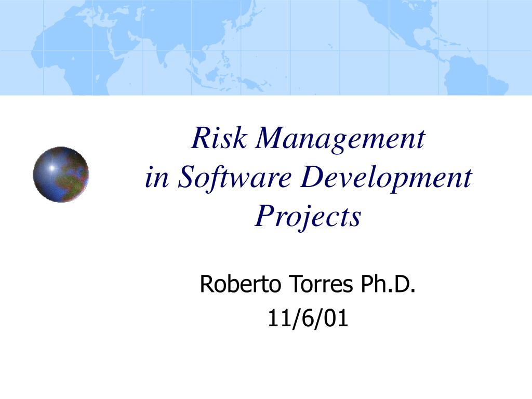The width and height of the screenshot is (532, 399).
Task: Select the 'Roberto Torres Ph.D.' text
Action: point(307,283)
